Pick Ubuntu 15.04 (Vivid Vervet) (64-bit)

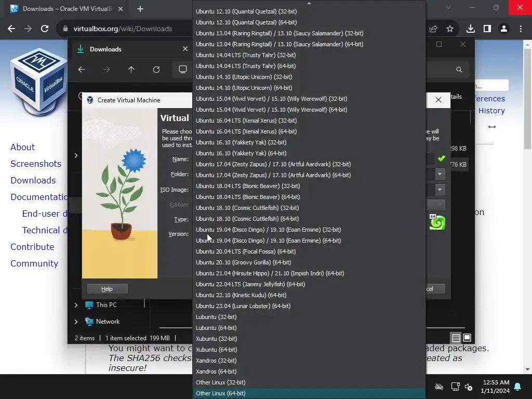[x=309, y=110]
